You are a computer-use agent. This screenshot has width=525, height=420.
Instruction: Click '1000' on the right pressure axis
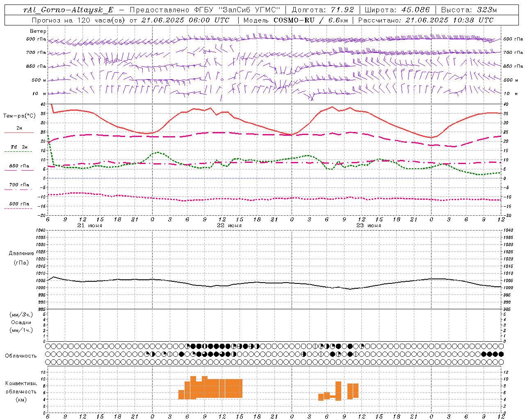click(508, 288)
